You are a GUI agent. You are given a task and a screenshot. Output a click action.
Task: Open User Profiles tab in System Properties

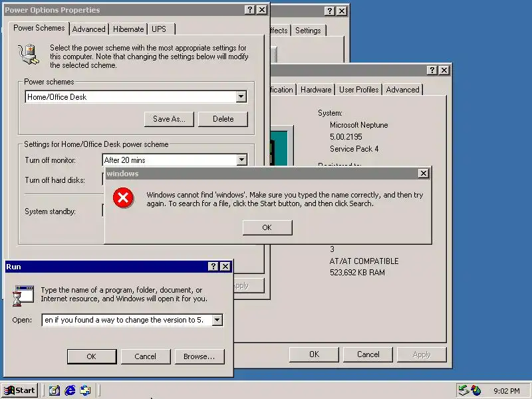click(358, 90)
